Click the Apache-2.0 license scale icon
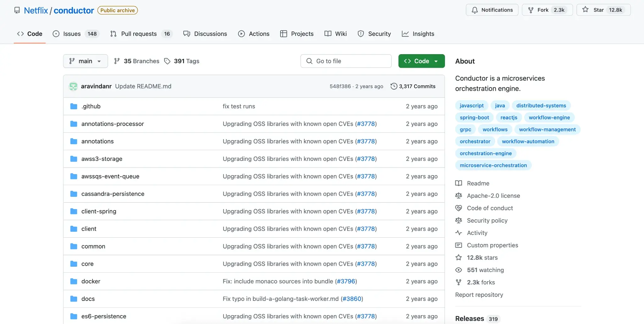Viewport: 644px width, 324px height. [x=459, y=196]
